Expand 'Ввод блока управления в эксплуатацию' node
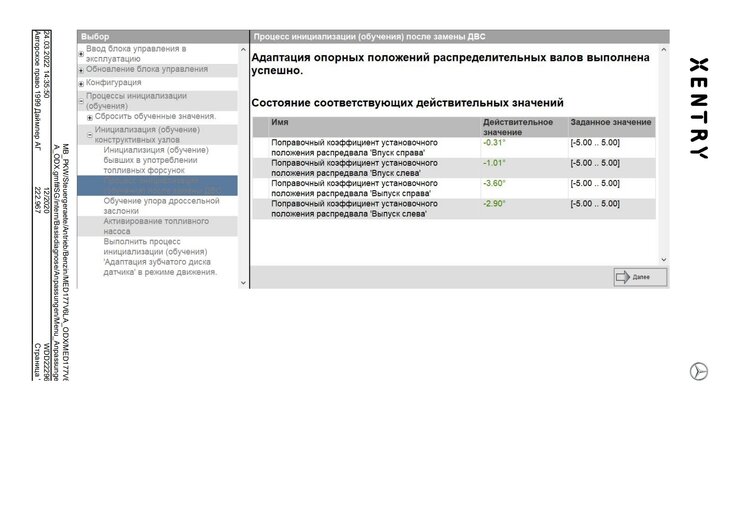This screenshot has height=512, width=739. pyautogui.click(x=81, y=54)
